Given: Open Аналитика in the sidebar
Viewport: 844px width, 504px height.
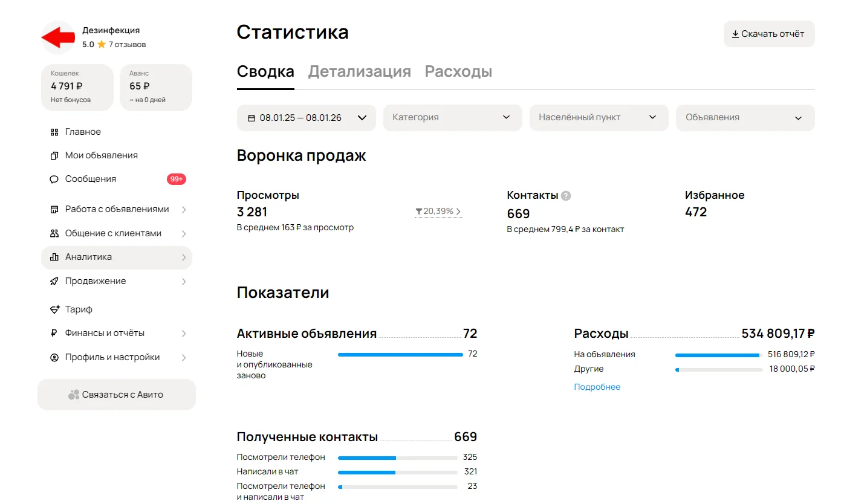Looking at the screenshot, I should [x=117, y=257].
